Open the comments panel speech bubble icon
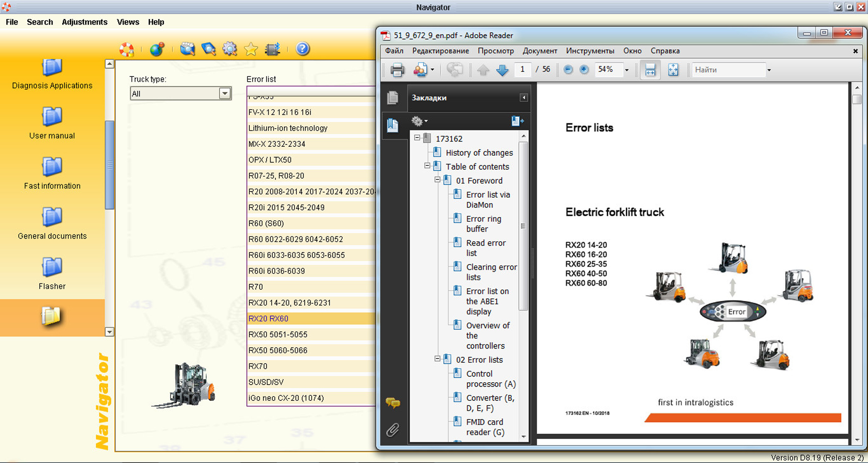This screenshot has height=463, width=868. [x=393, y=403]
